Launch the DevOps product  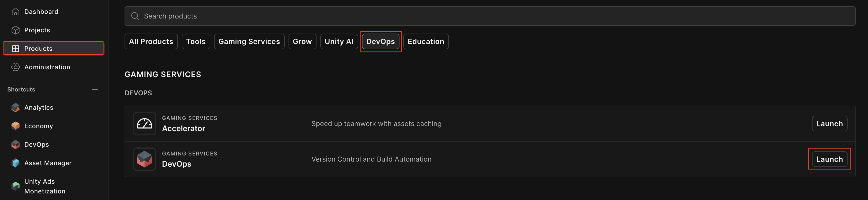[829, 159]
